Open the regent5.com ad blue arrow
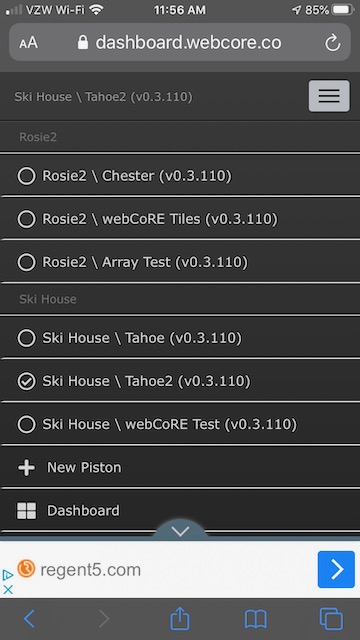The height and width of the screenshot is (640, 360). click(x=336, y=569)
